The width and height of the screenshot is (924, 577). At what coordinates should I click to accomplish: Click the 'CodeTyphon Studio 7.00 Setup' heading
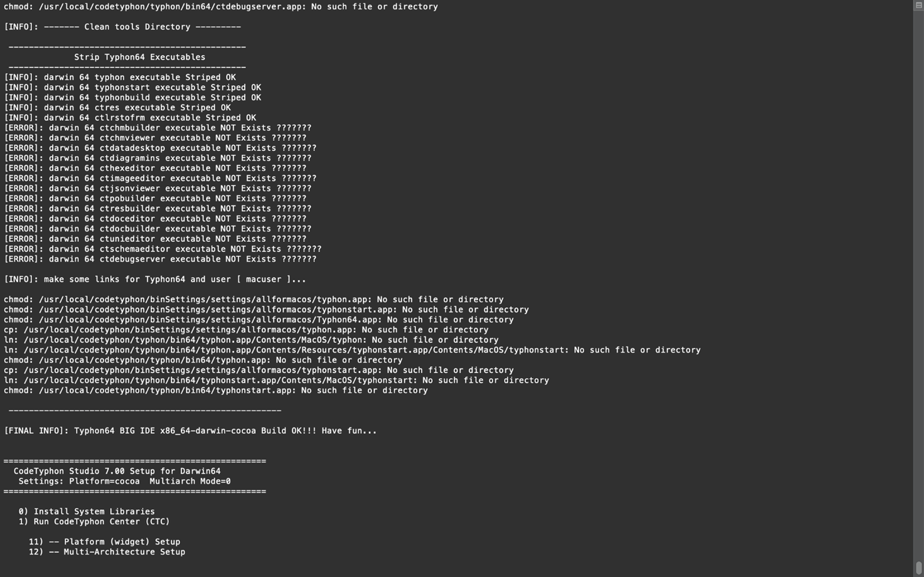click(117, 471)
